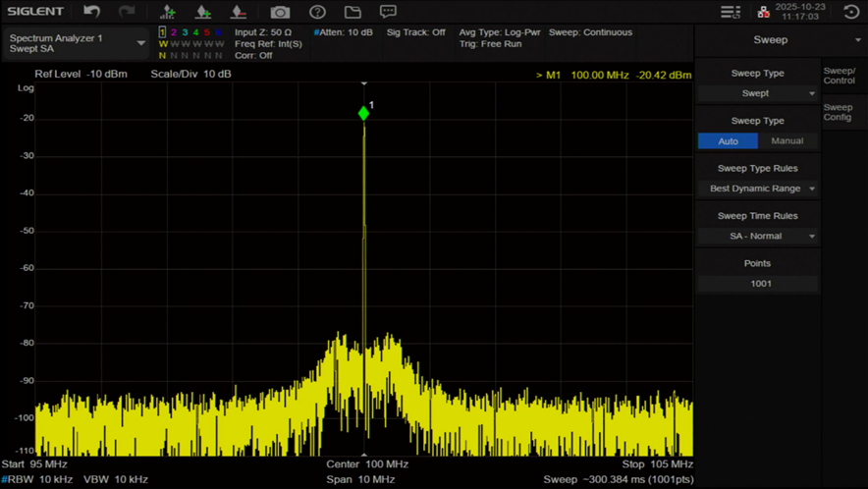The height and width of the screenshot is (489, 868).
Task: Click the remove marker icon with red minus
Action: (239, 12)
